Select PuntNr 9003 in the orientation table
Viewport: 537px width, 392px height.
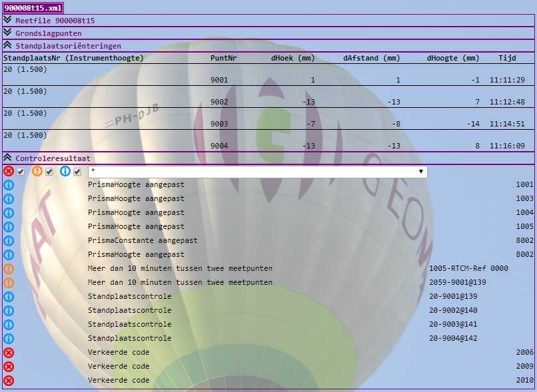(x=219, y=124)
